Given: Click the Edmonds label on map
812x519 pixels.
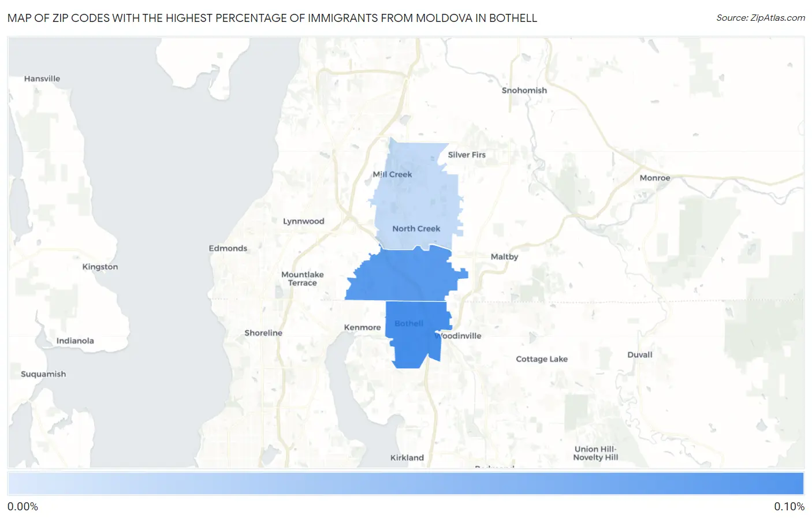Looking at the screenshot, I should coord(228,248).
